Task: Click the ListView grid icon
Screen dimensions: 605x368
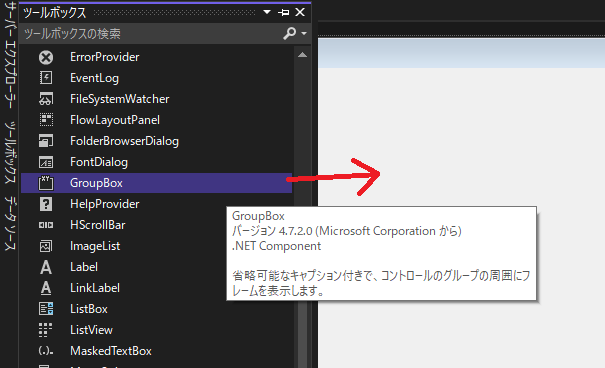Action: coord(46,330)
